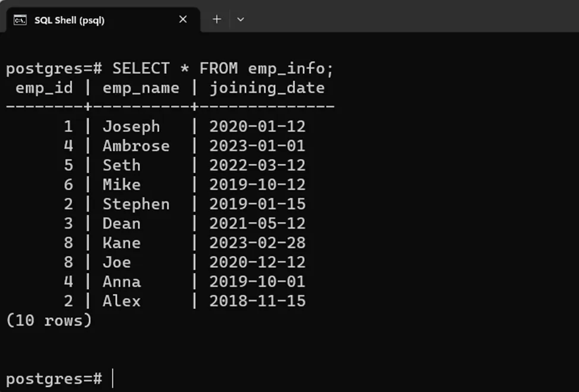
Task: Click the emp_id column header
Action: pos(44,88)
